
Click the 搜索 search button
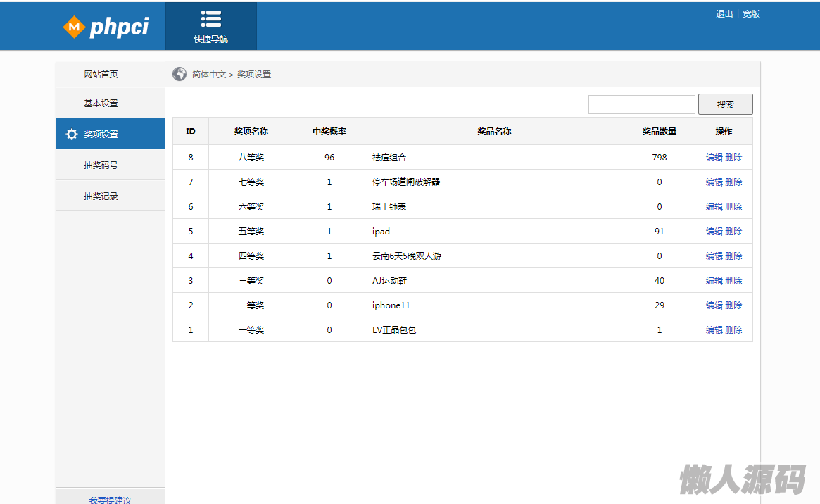(x=725, y=104)
